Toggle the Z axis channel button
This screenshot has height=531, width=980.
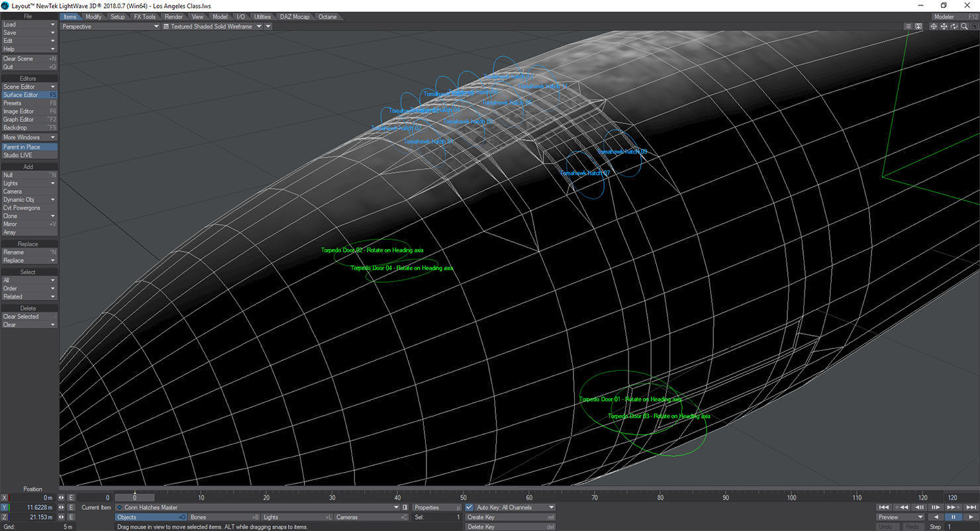click(x=4, y=517)
